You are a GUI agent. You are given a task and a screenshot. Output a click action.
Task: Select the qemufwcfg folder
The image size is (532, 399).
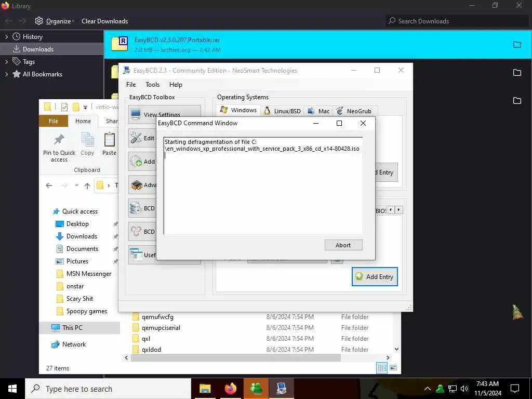pos(157,317)
